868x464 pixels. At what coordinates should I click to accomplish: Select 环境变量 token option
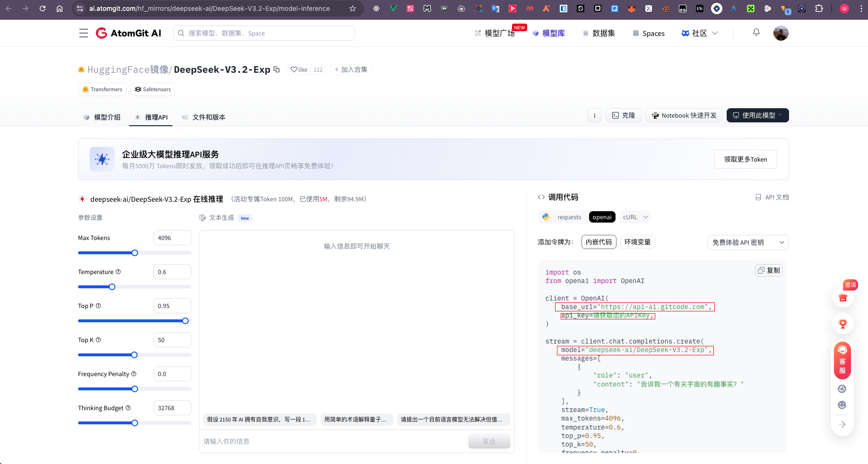coord(637,242)
